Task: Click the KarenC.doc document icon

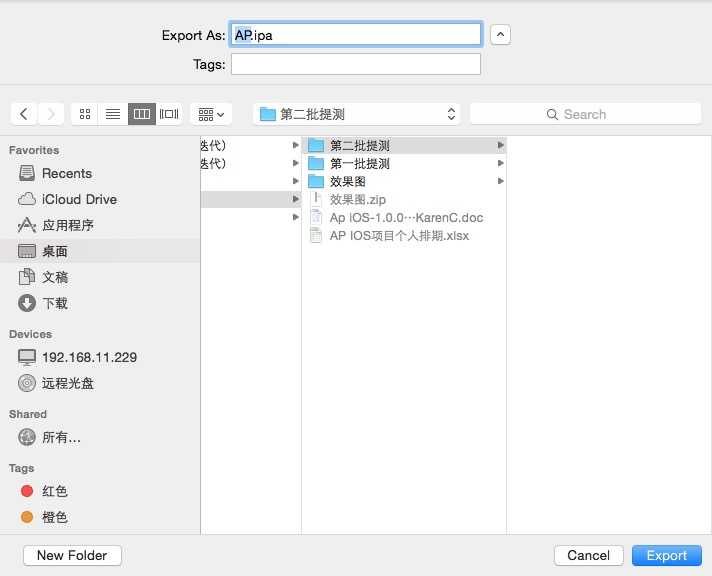Action: point(316,217)
